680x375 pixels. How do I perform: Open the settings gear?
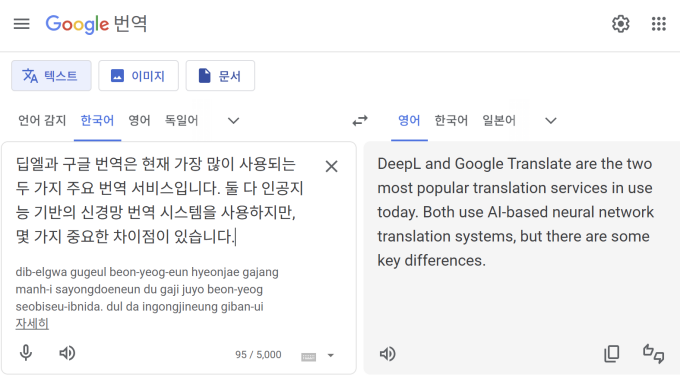pyautogui.click(x=621, y=24)
